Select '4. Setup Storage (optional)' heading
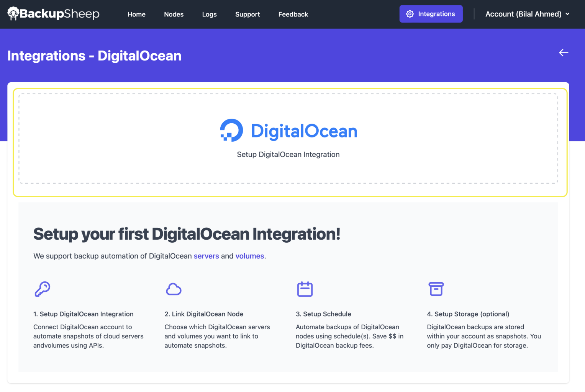Image resolution: width=585 pixels, height=392 pixels. (468, 314)
